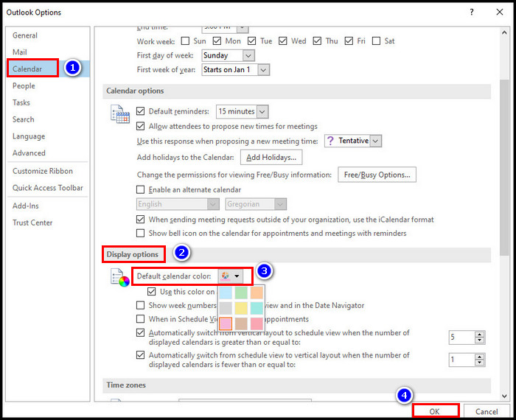The image size is (516, 420).
Task: Click the scrollbar up arrow
Action: 504,32
